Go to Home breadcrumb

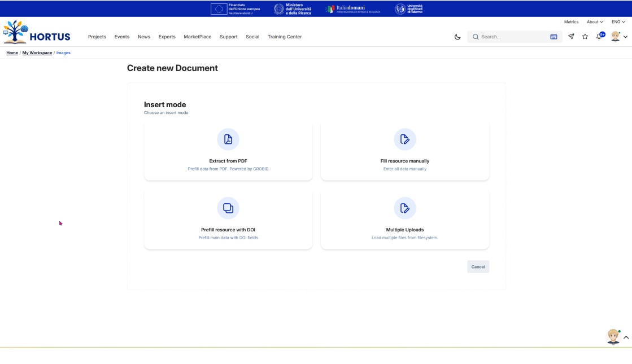coord(12,52)
